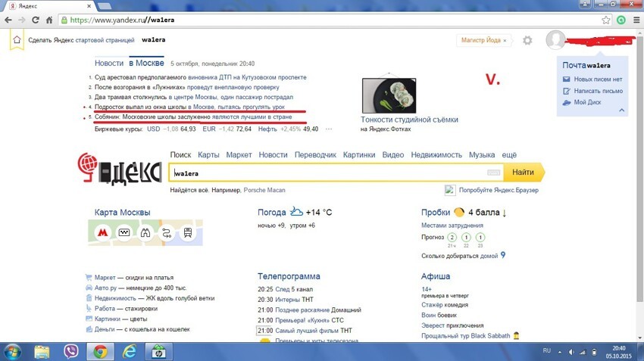644x361 pixels.
Task: Click the browser forward arrow
Action: [22, 20]
